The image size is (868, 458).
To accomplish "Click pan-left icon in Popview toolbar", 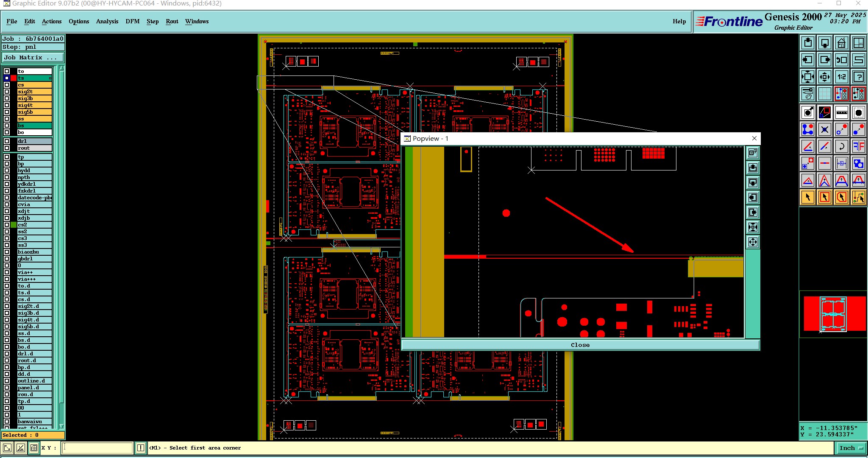I will pyautogui.click(x=753, y=198).
